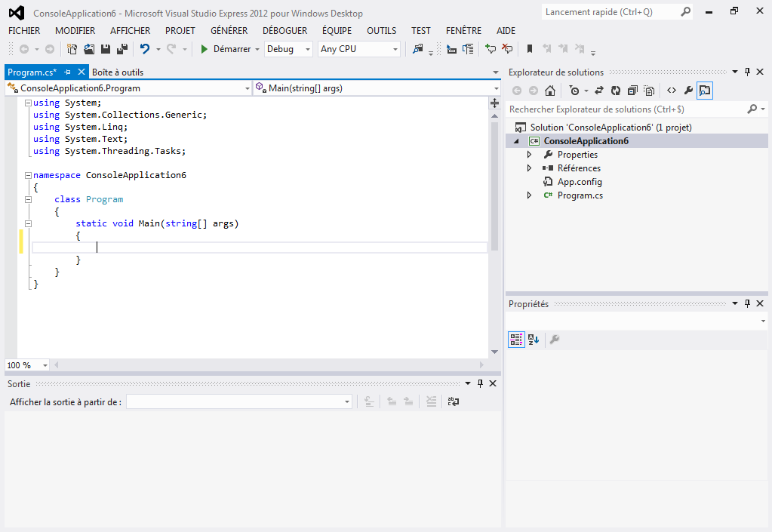Open the FICHIER menu

coord(24,30)
